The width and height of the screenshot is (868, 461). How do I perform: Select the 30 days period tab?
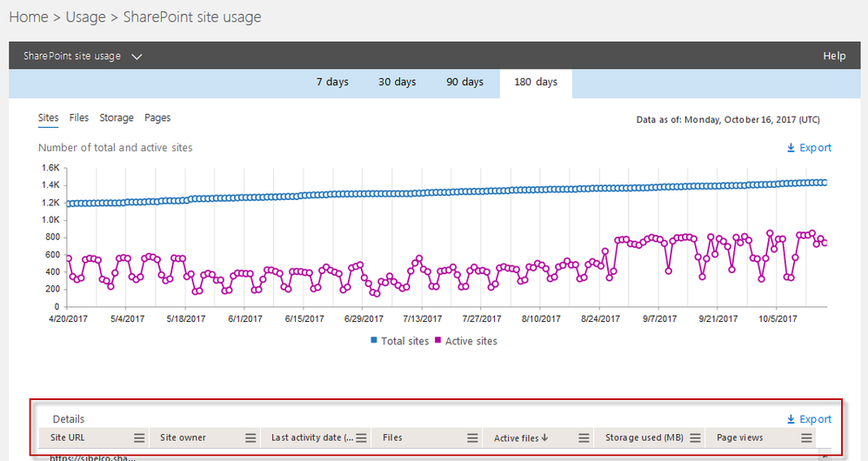(x=397, y=82)
